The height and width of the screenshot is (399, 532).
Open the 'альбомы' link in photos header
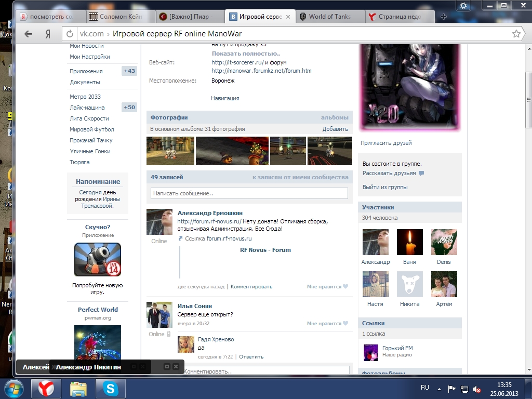(335, 117)
